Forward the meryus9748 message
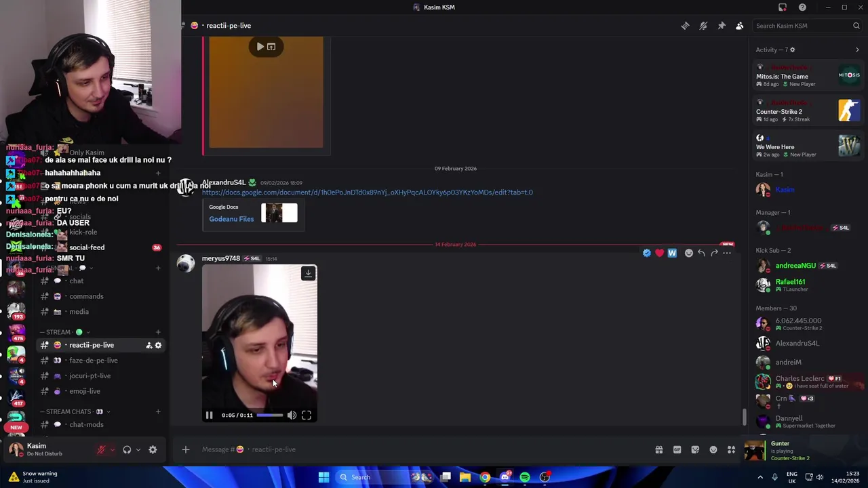868x488 pixels. (x=714, y=253)
